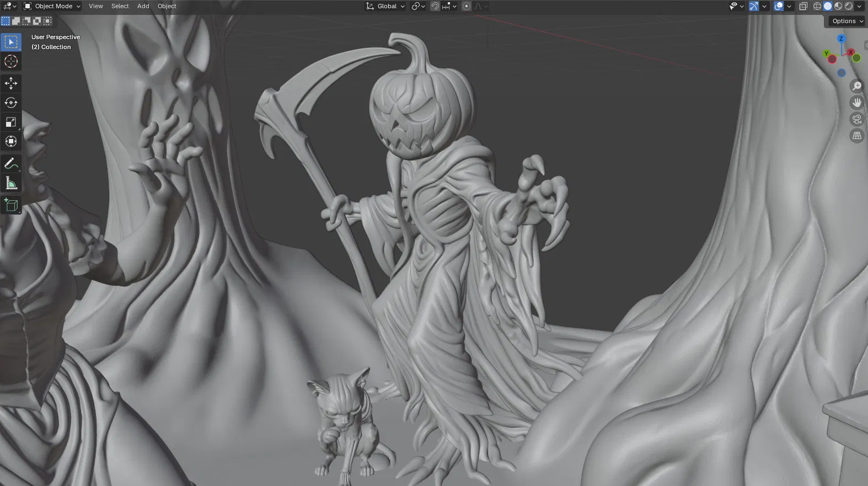Toggle viewport overlays
The height and width of the screenshot is (486, 868).
coord(779,6)
